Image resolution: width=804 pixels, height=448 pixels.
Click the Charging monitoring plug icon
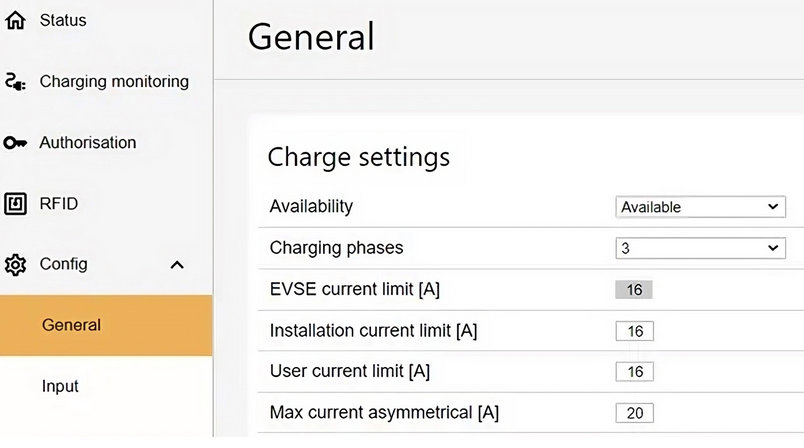click(x=15, y=82)
